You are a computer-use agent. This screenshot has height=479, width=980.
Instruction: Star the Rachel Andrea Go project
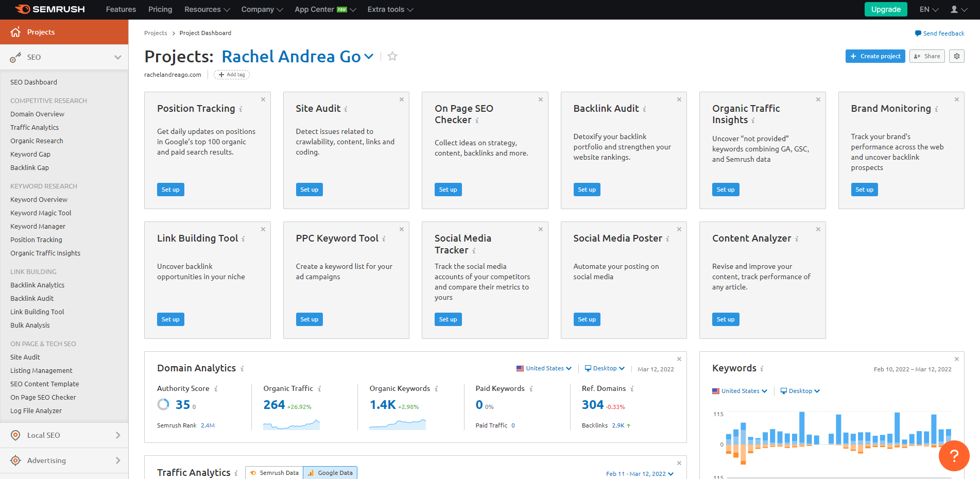392,56
